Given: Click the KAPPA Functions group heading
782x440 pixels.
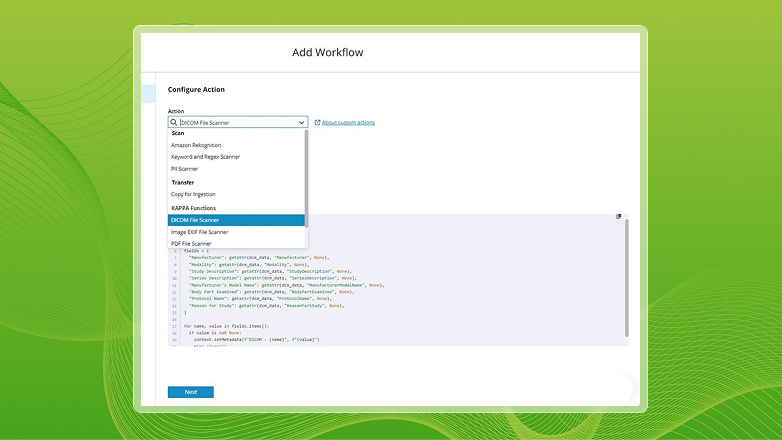Looking at the screenshot, I should [194, 208].
